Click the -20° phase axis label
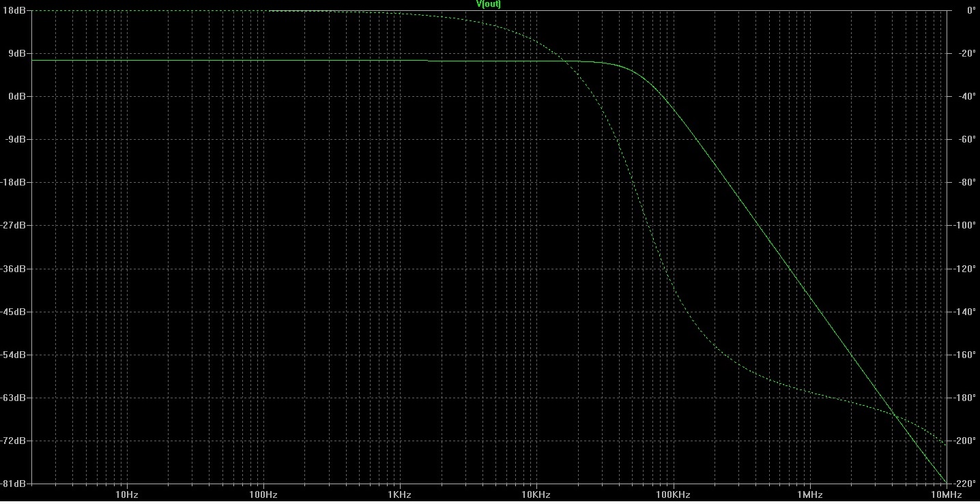The width and height of the screenshot is (980, 504). [966, 53]
